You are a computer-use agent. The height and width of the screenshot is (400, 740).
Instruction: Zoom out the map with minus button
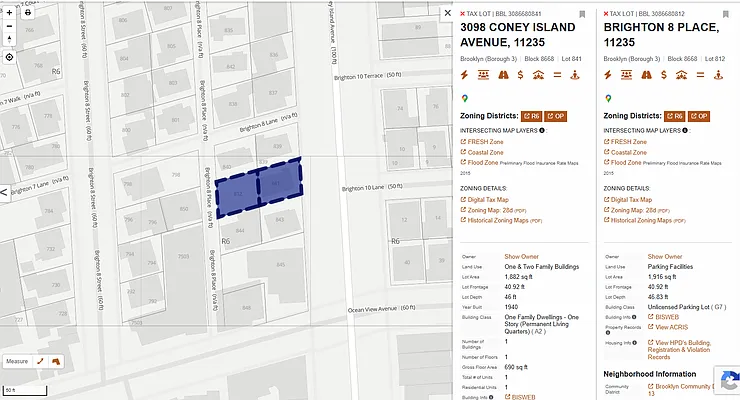9,26
